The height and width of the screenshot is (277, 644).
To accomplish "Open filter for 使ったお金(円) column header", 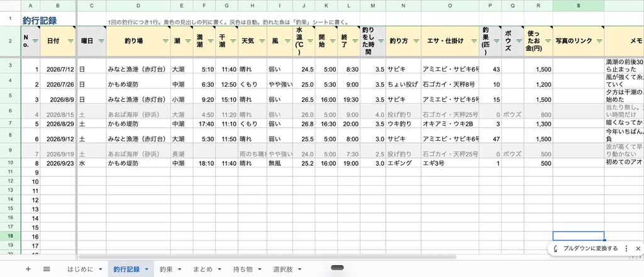I will tap(548, 41).
